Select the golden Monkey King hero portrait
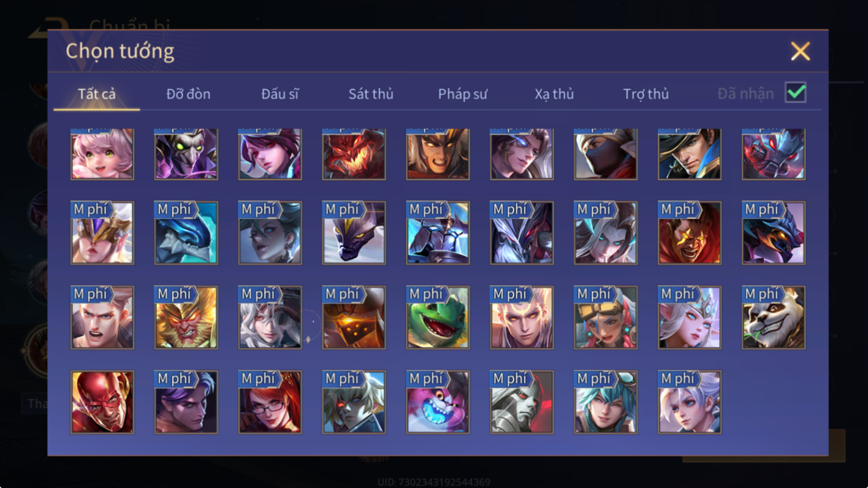 [x=186, y=317]
